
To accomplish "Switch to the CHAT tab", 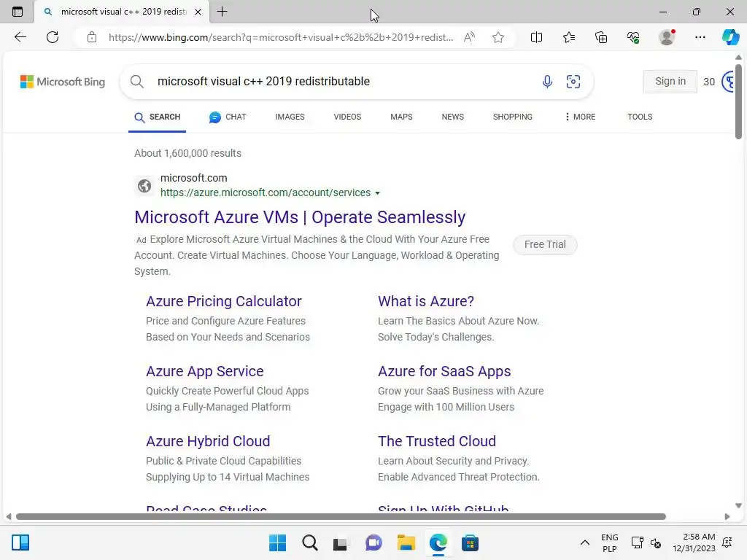I will pos(228,117).
